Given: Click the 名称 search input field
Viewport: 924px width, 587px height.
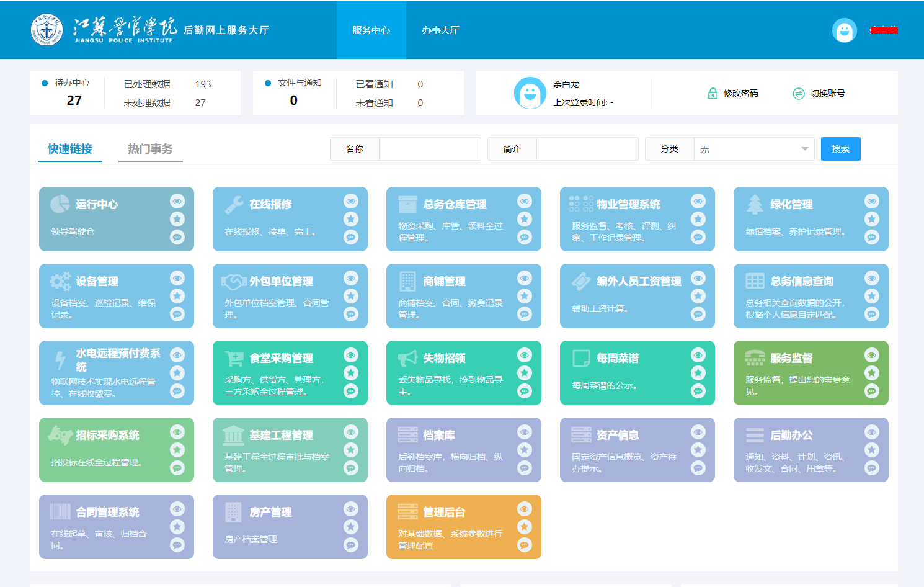Looking at the screenshot, I should tap(429, 149).
